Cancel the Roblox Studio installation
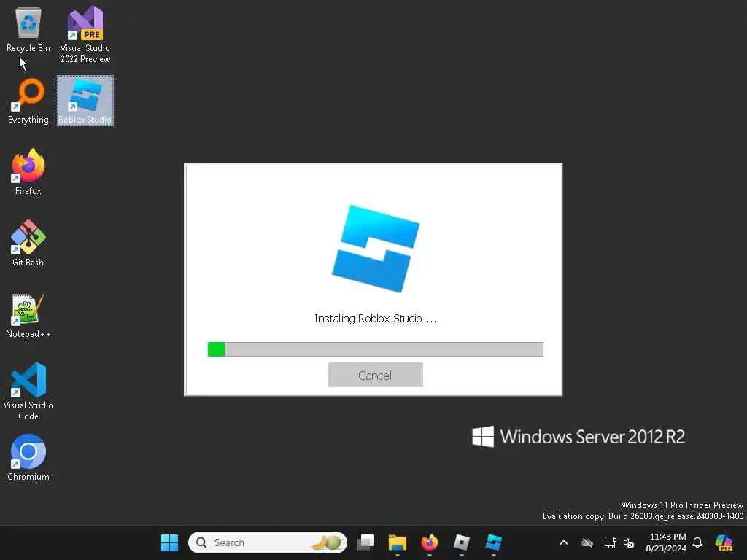Image resolution: width=747 pixels, height=560 pixels. pos(376,376)
